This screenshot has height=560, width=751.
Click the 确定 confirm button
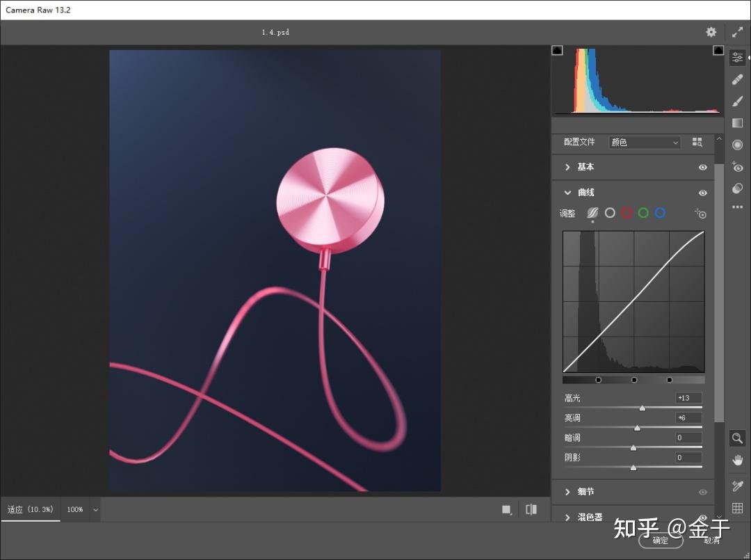661,541
